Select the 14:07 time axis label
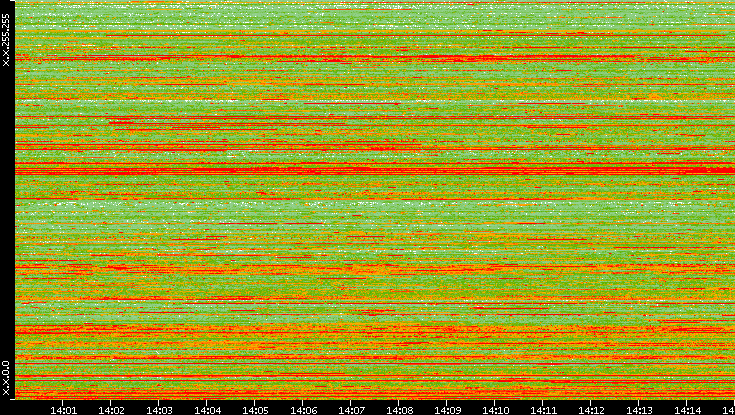Screen dimensions: 735x415 [x=351, y=410]
